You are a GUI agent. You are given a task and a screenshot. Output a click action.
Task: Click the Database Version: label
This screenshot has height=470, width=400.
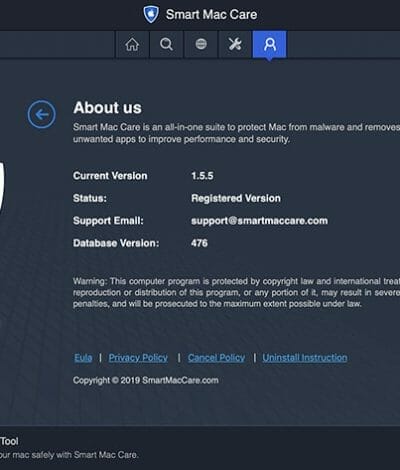pyautogui.click(x=116, y=243)
